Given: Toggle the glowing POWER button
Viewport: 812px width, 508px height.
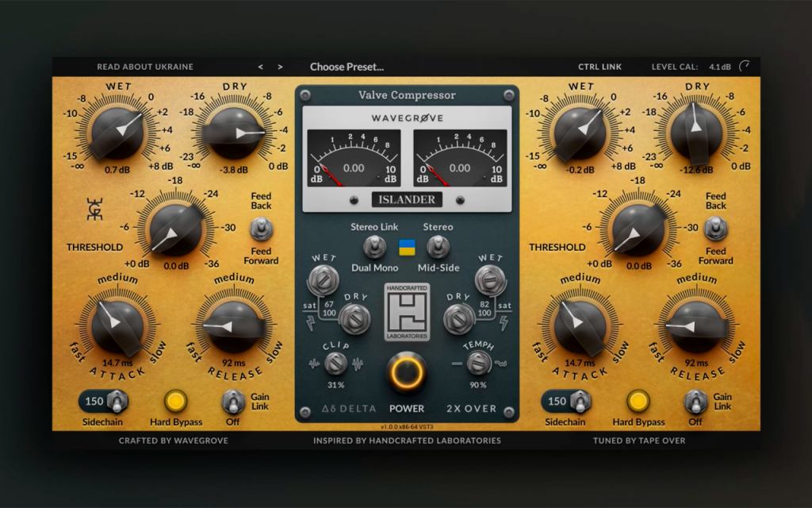Looking at the screenshot, I should [x=407, y=372].
